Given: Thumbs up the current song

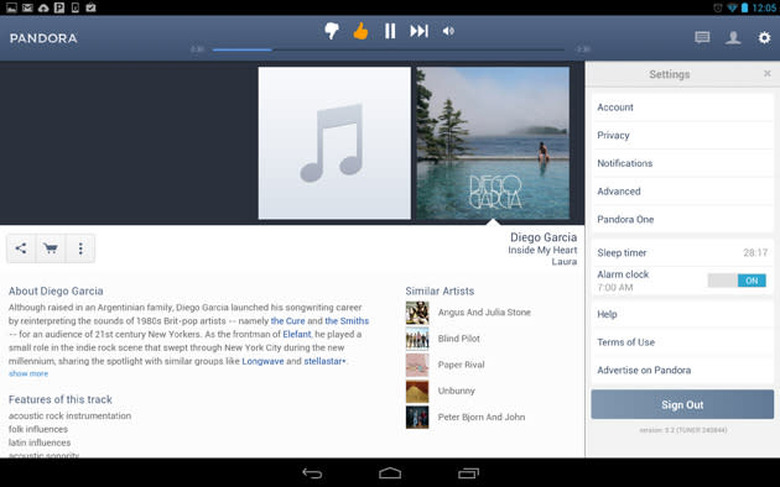Looking at the screenshot, I should click(x=361, y=31).
